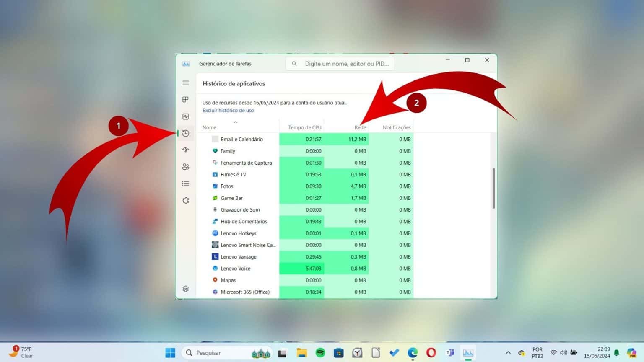Sort by Notificações column header

point(397,127)
